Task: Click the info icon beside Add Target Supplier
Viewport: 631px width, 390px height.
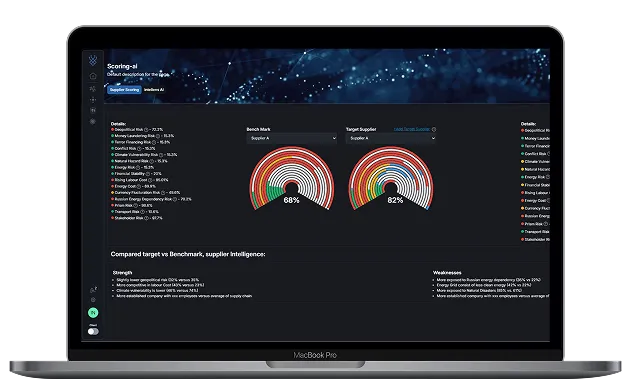Action: click(x=434, y=129)
